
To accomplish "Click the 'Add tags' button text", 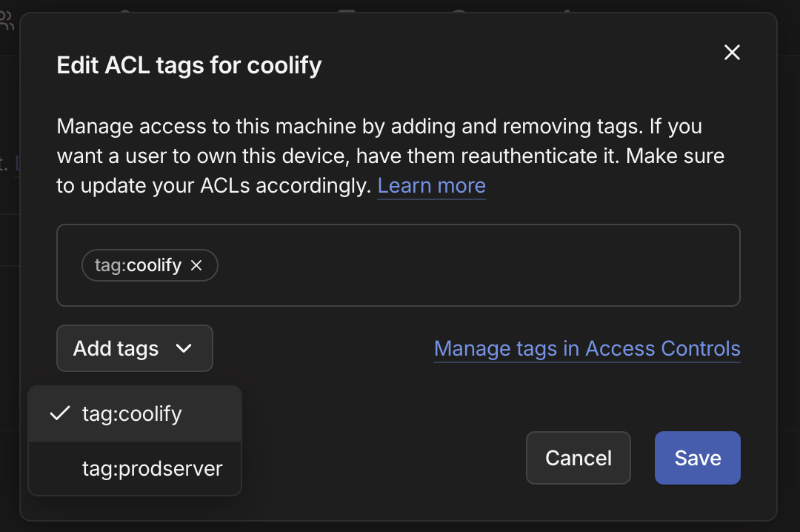I will (116, 348).
